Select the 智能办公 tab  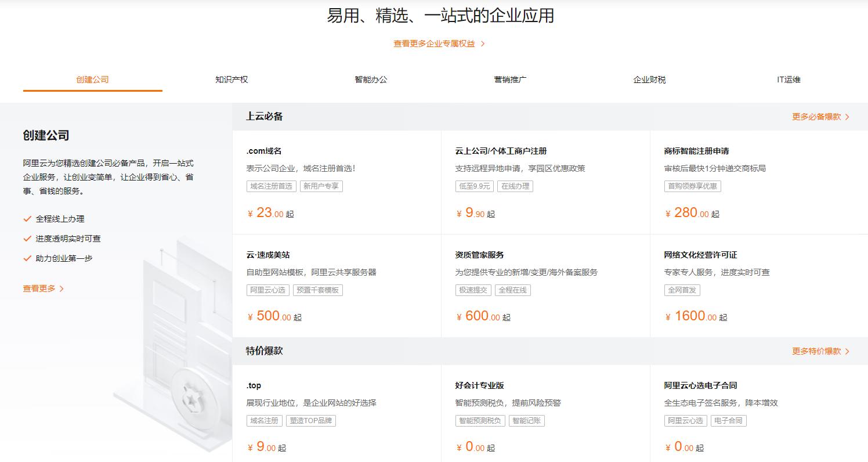pos(371,80)
